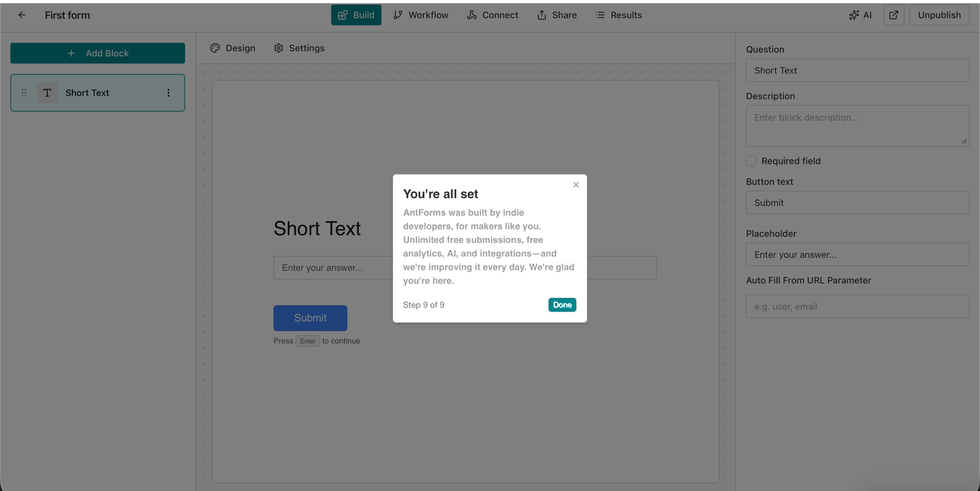Switch to the Build tab
Viewport: 980px width, 491px height.
coord(356,15)
